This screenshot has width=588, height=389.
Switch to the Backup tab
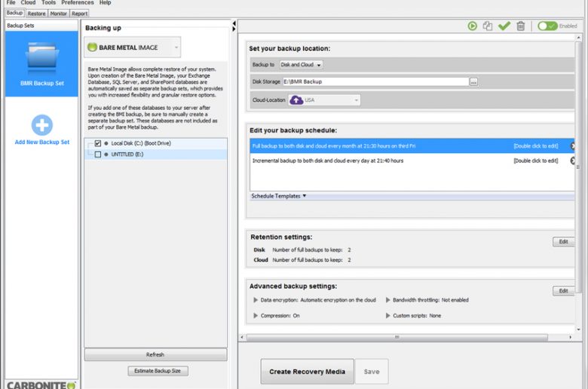pos(14,13)
